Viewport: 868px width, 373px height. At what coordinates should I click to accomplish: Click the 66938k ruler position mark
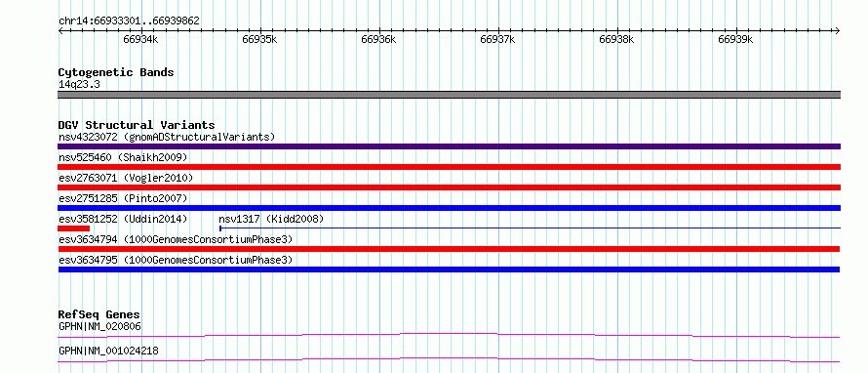[617, 39]
